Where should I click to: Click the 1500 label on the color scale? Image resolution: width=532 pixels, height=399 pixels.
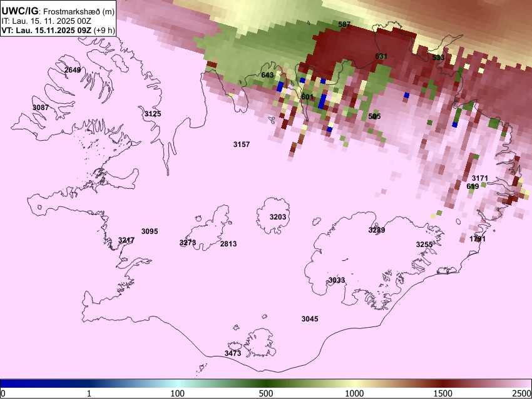tap(443, 393)
